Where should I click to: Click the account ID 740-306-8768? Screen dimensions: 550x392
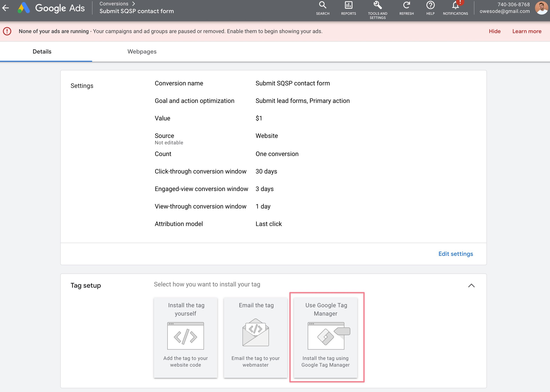(513, 5)
